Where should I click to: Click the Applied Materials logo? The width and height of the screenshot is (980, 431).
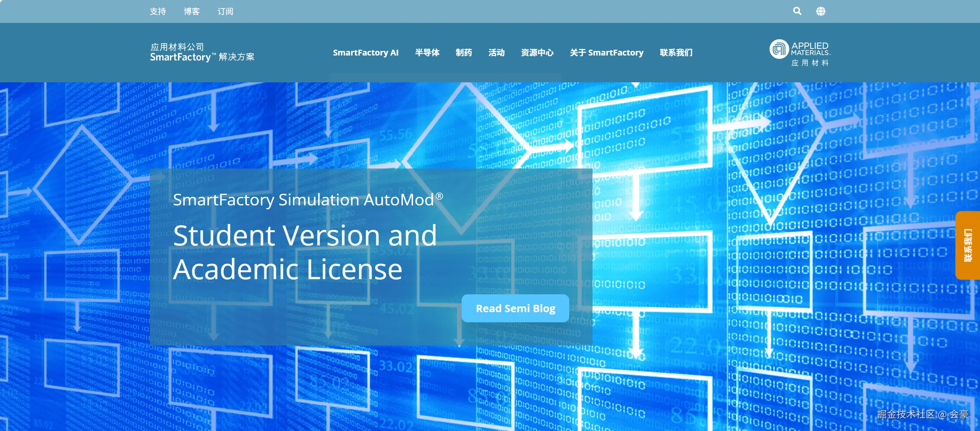pyautogui.click(x=800, y=52)
